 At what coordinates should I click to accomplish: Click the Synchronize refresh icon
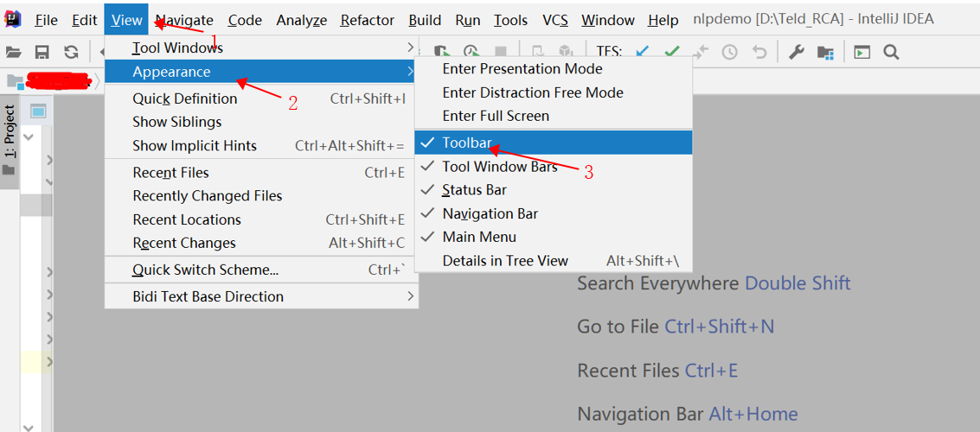pyautogui.click(x=71, y=52)
